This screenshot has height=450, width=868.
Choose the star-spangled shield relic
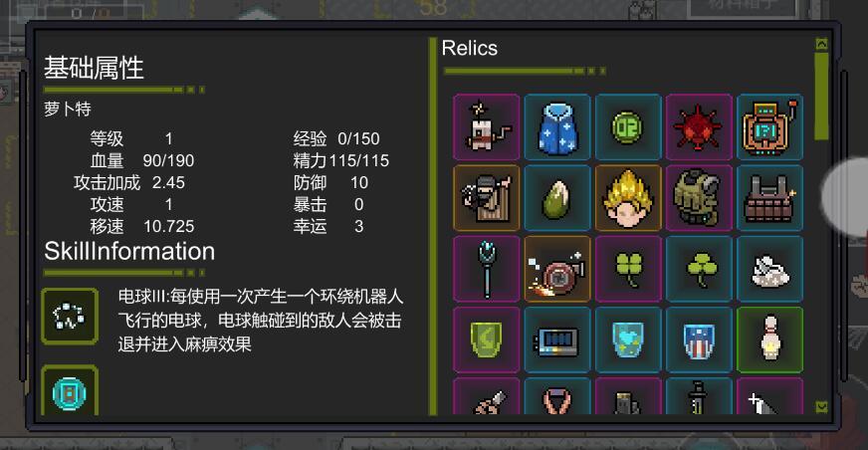click(699, 339)
